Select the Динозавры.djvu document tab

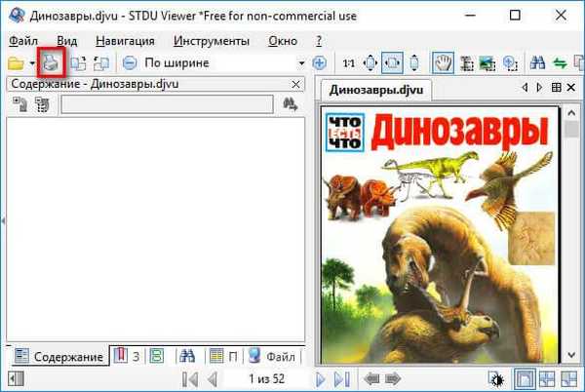point(369,90)
